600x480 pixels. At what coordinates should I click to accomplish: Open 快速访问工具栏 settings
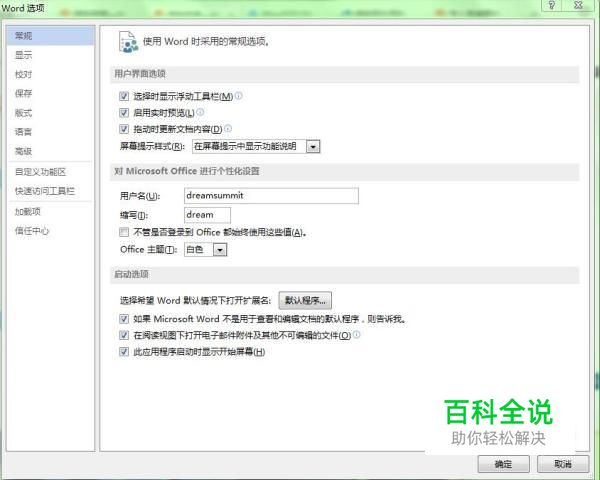point(45,191)
